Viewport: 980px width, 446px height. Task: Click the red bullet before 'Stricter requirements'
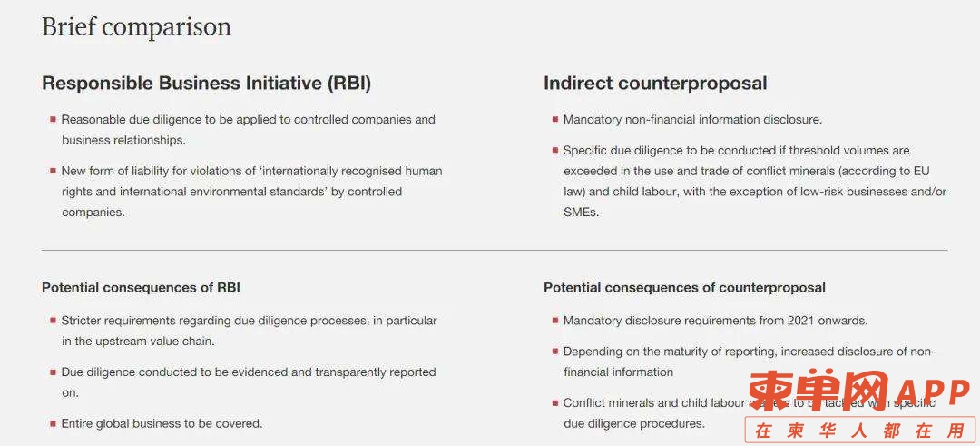[53, 321]
